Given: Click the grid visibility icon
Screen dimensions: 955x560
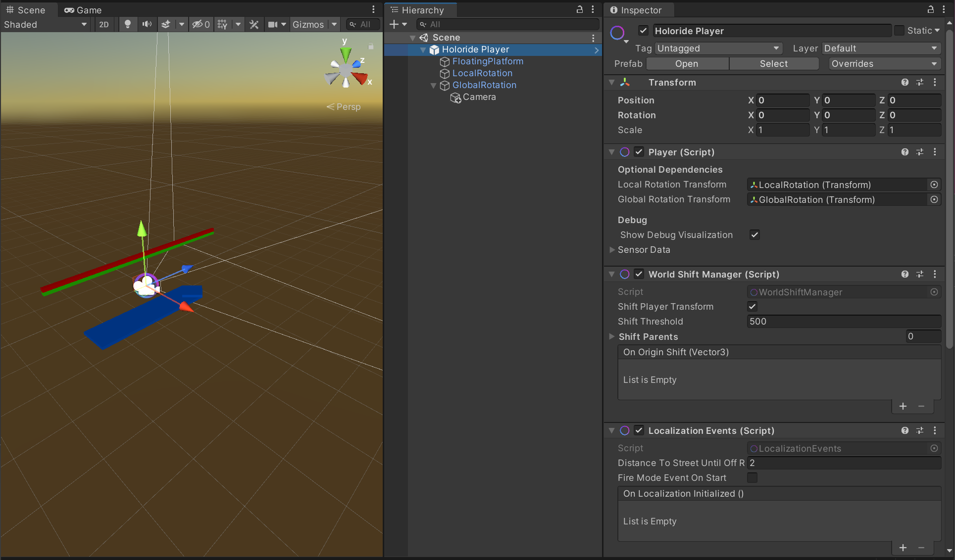Looking at the screenshot, I should [222, 24].
